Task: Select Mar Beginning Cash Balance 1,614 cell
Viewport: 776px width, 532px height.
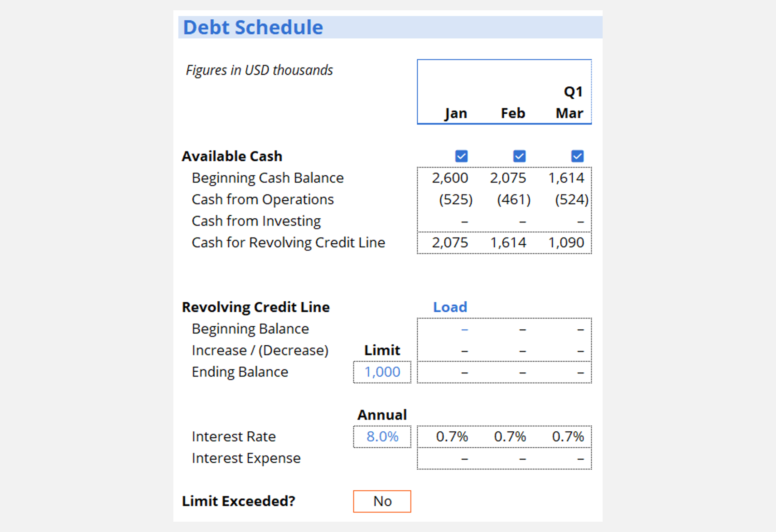Action: click(x=566, y=178)
